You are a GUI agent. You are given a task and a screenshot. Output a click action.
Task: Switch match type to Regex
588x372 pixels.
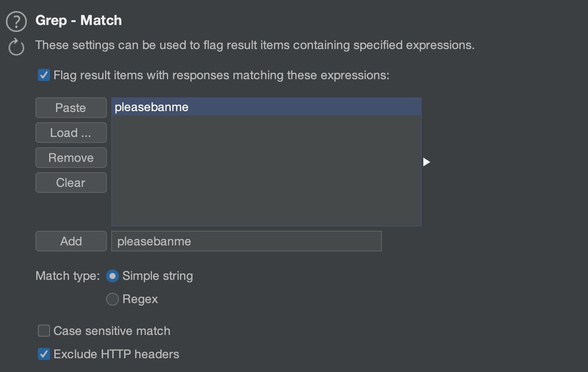click(112, 299)
